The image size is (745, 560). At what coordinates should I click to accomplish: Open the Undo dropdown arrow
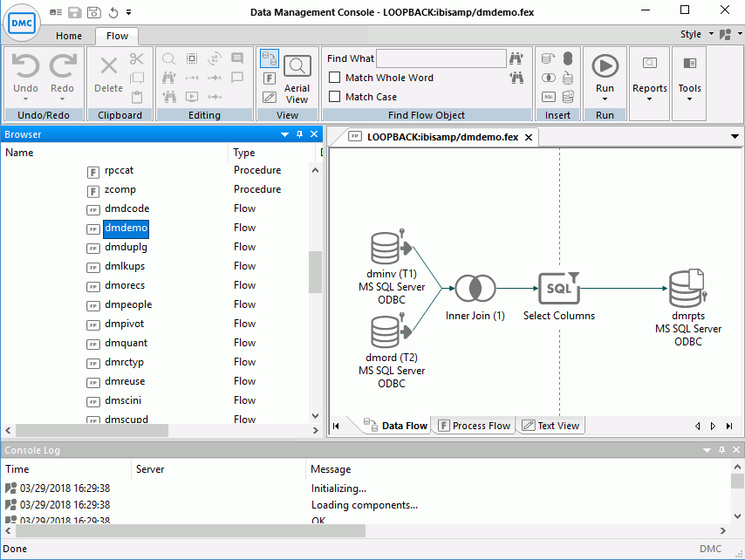pyautogui.click(x=25, y=99)
